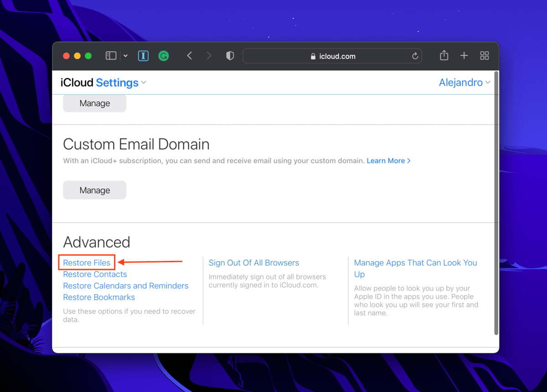Image resolution: width=547 pixels, height=392 pixels.
Task: Toggle the Safari sidebar
Action: tap(111, 56)
